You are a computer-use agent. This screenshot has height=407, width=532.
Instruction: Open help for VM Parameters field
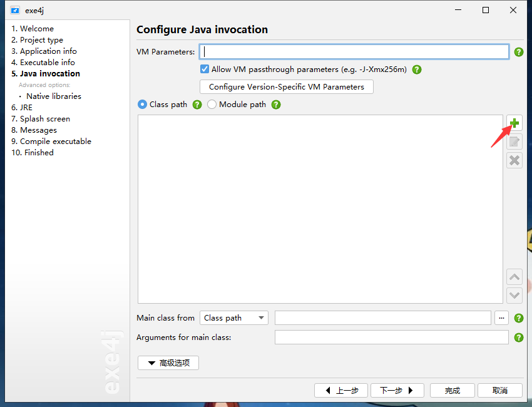(x=519, y=52)
